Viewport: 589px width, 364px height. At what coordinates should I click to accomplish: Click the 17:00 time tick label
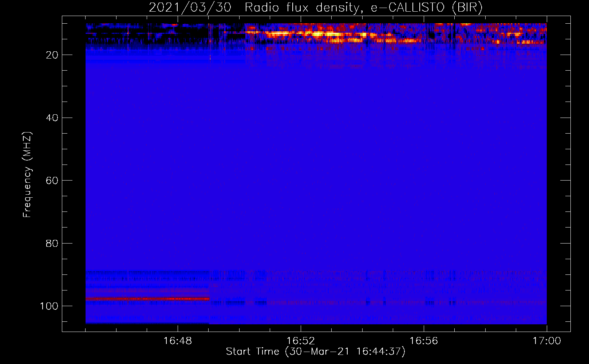[547, 341]
